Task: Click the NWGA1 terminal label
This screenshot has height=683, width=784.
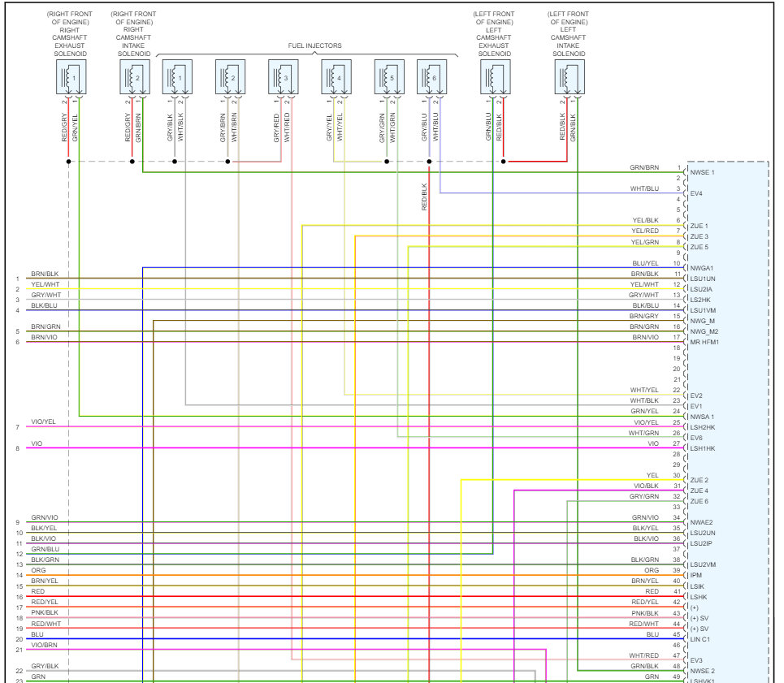Action: [x=701, y=268]
